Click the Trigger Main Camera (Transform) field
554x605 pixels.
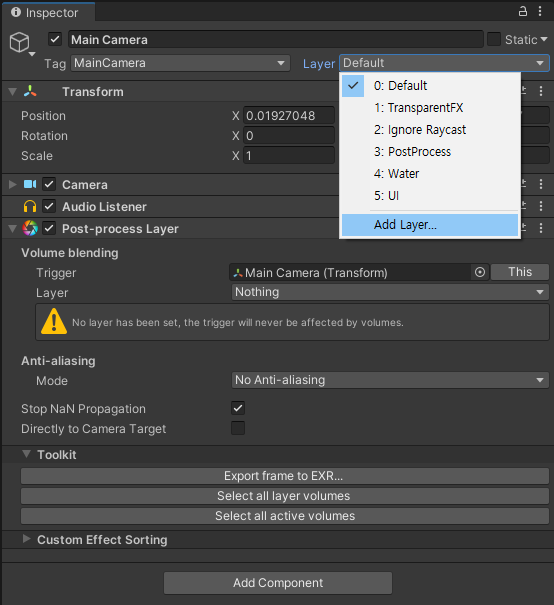point(350,272)
